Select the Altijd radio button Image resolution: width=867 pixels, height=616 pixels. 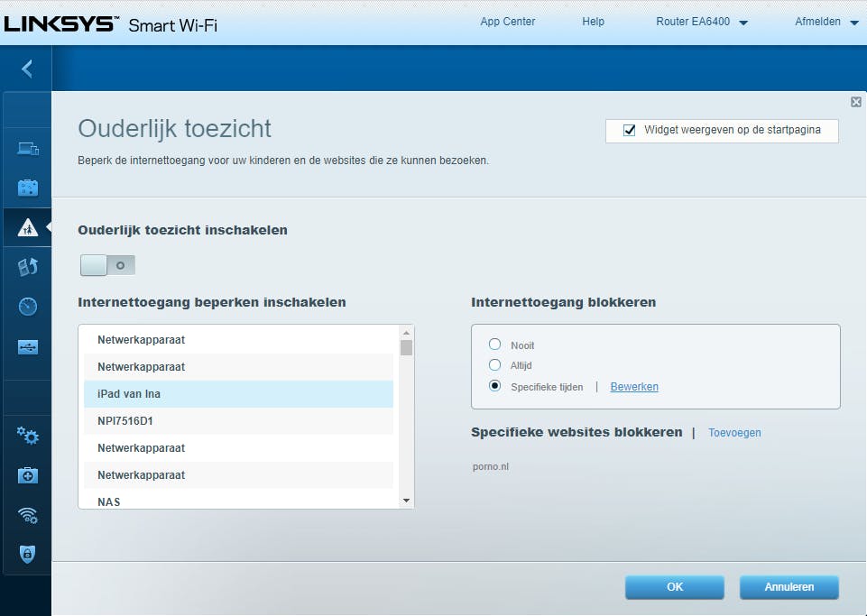coord(495,365)
